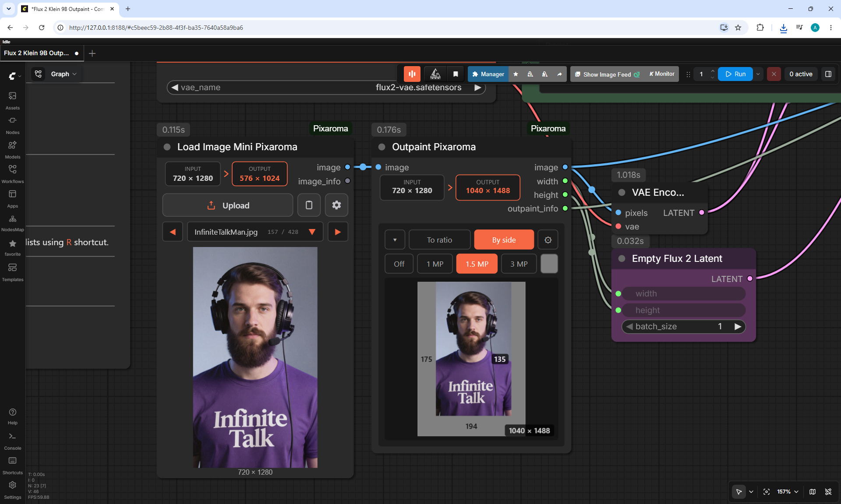Add a new workflow tab

[92, 53]
